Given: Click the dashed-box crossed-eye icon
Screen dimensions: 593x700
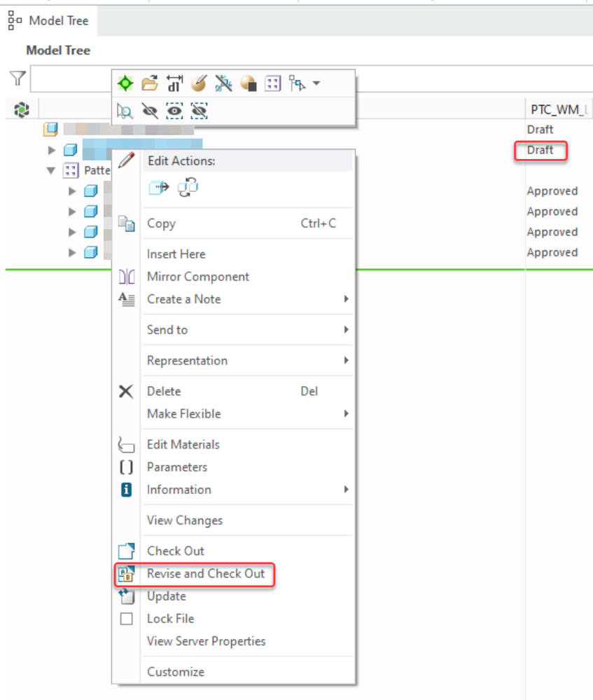Looking at the screenshot, I should point(199,111).
